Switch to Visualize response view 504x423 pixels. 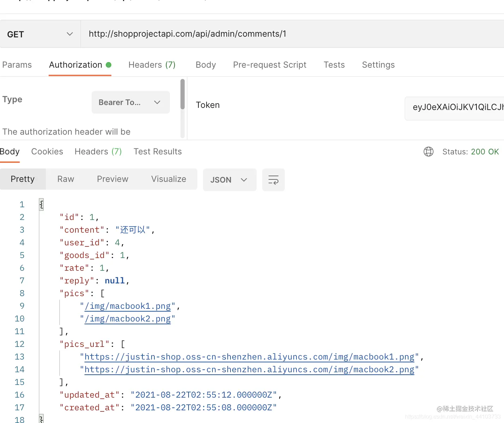pos(168,179)
